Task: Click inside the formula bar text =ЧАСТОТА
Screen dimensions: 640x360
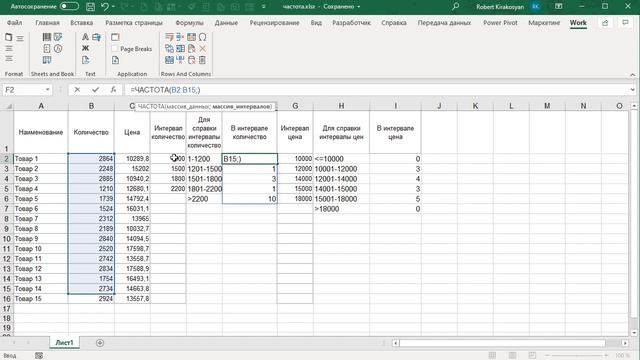Action: pos(165,90)
